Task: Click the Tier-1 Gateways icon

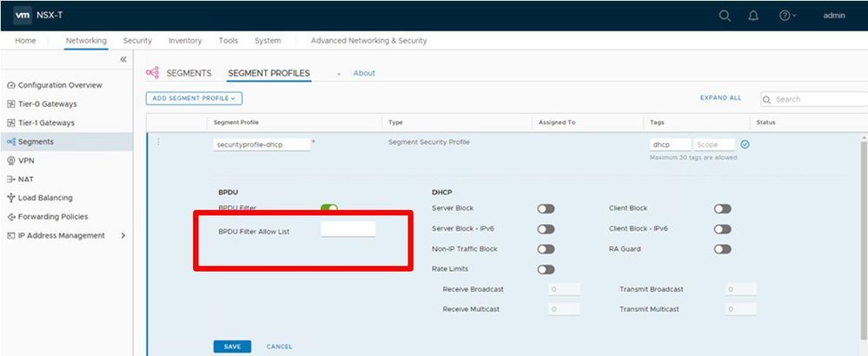Action: (x=10, y=122)
